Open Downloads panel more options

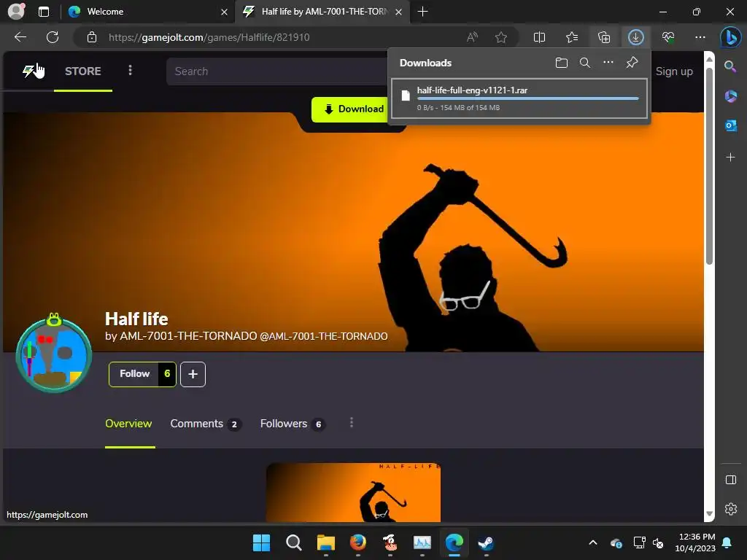608,63
